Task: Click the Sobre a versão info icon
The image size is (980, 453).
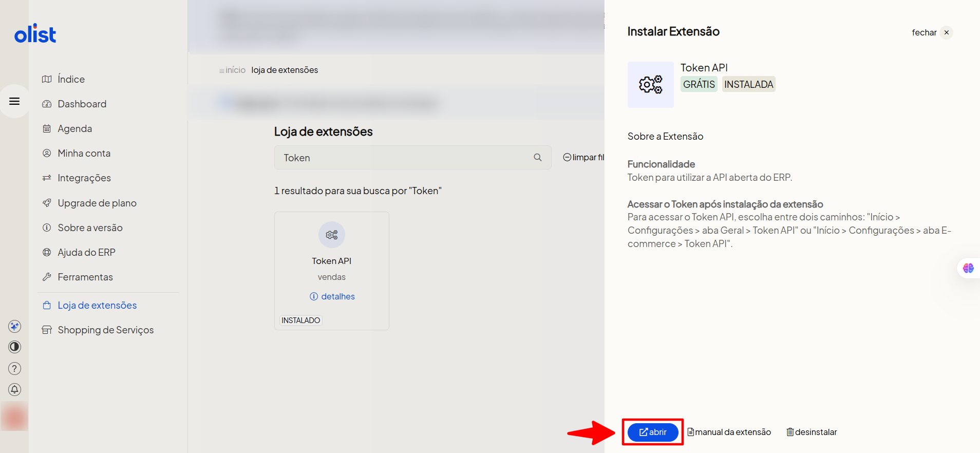Action: (x=47, y=228)
